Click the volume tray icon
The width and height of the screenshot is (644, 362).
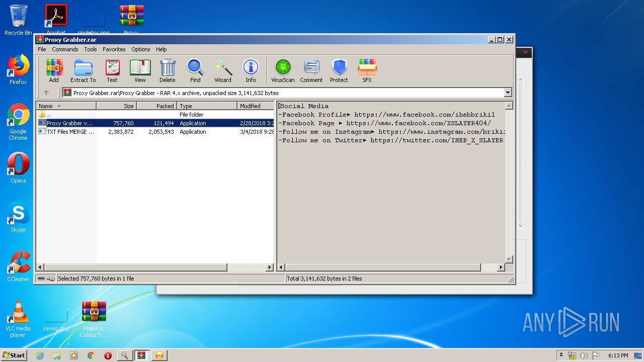584,355
